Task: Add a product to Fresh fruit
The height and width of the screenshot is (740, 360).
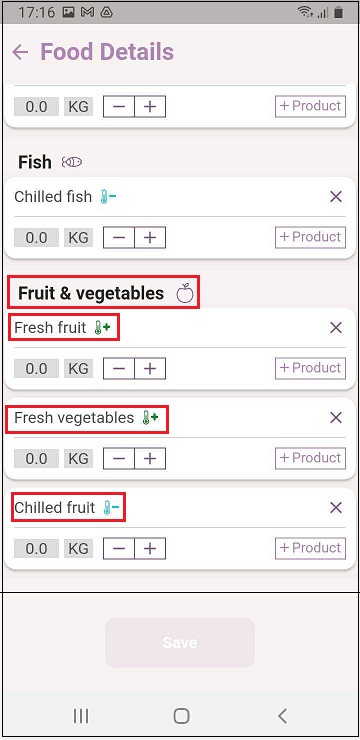Action: tap(310, 368)
